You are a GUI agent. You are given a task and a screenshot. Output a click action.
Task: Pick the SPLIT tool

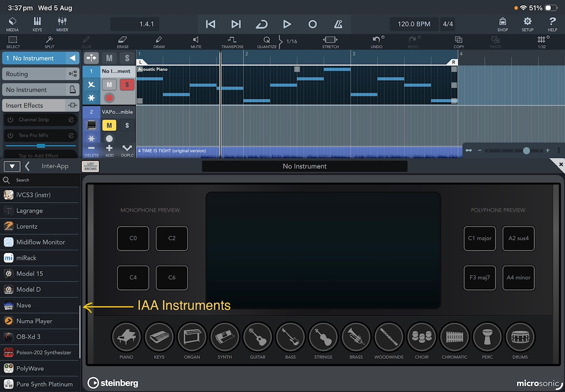pyautogui.click(x=49, y=42)
